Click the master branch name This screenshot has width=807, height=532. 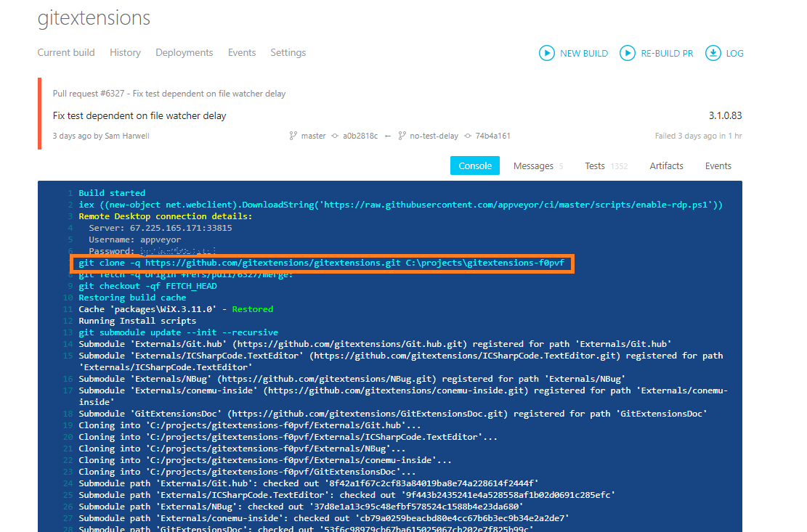(x=314, y=136)
